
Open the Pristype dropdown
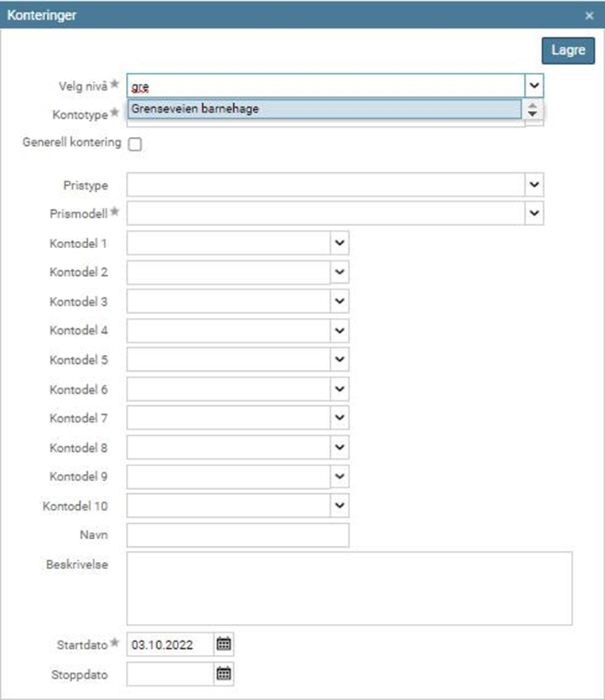534,185
